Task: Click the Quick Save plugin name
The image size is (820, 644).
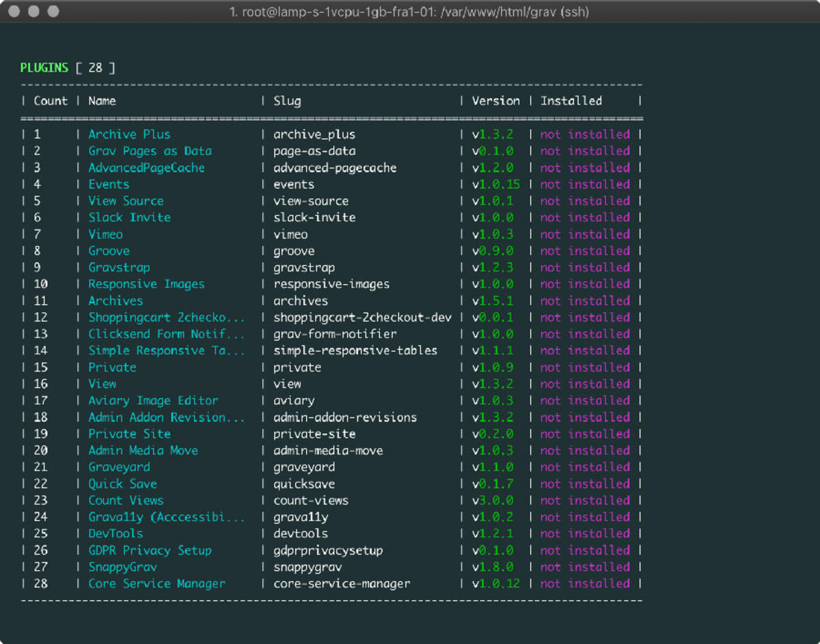Action: 122,484
